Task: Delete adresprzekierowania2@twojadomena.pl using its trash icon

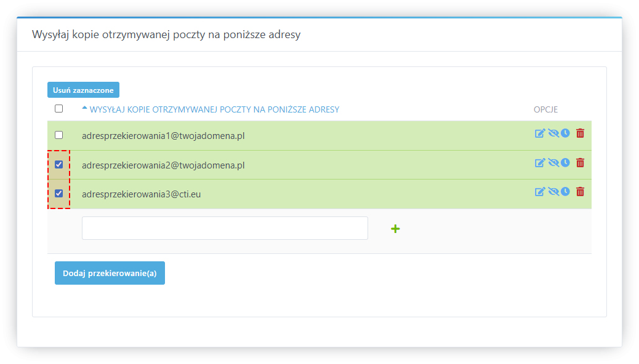Action: point(580,163)
